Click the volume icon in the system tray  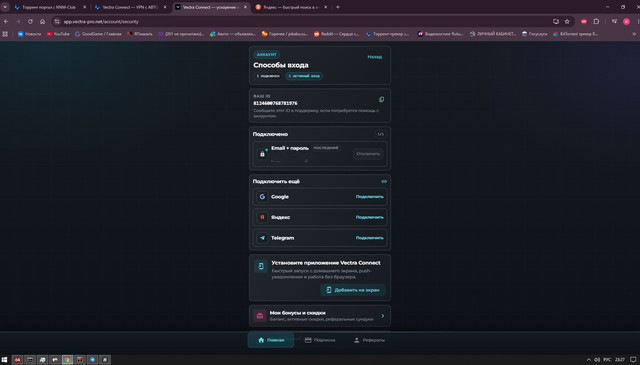pyautogui.click(x=597, y=360)
